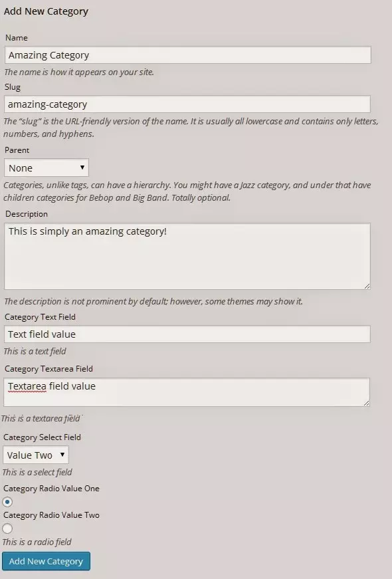The height and width of the screenshot is (579, 392).
Task: Select the Category Radio Value Two option
Action: pyautogui.click(x=7, y=528)
